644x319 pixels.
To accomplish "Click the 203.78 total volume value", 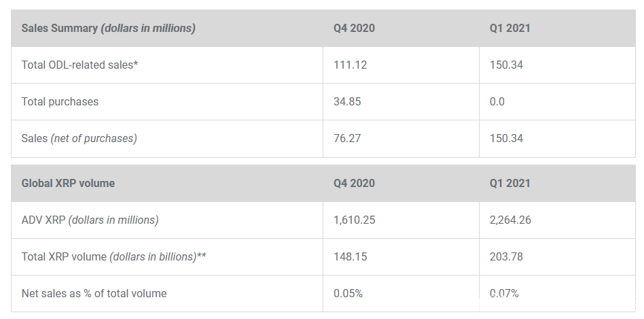I will [506, 257].
